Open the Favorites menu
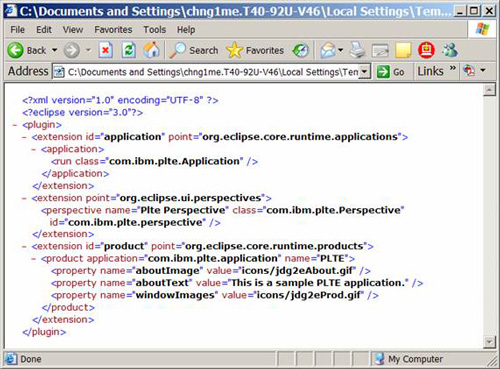Viewport: 500px width, 369px height. click(x=113, y=30)
